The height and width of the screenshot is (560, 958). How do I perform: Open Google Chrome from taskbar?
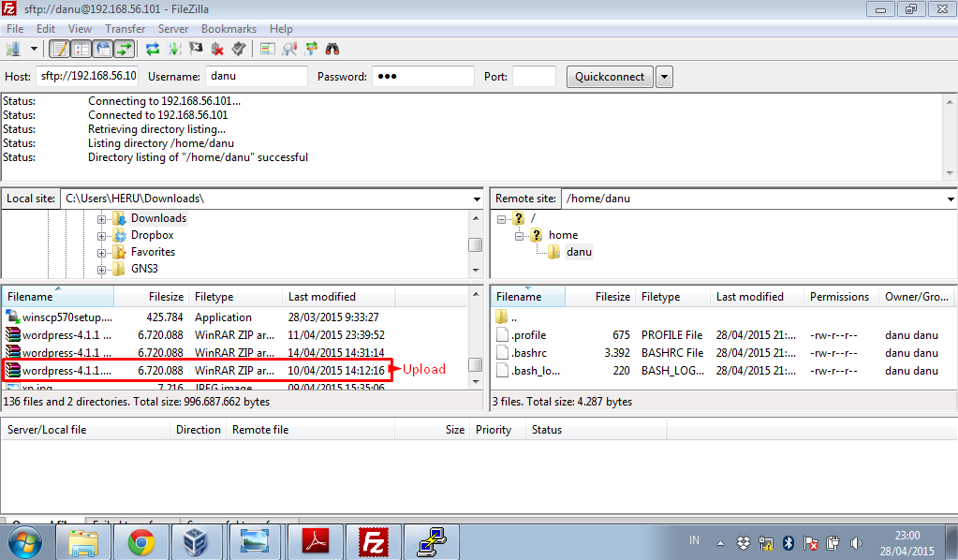(x=141, y=542)
